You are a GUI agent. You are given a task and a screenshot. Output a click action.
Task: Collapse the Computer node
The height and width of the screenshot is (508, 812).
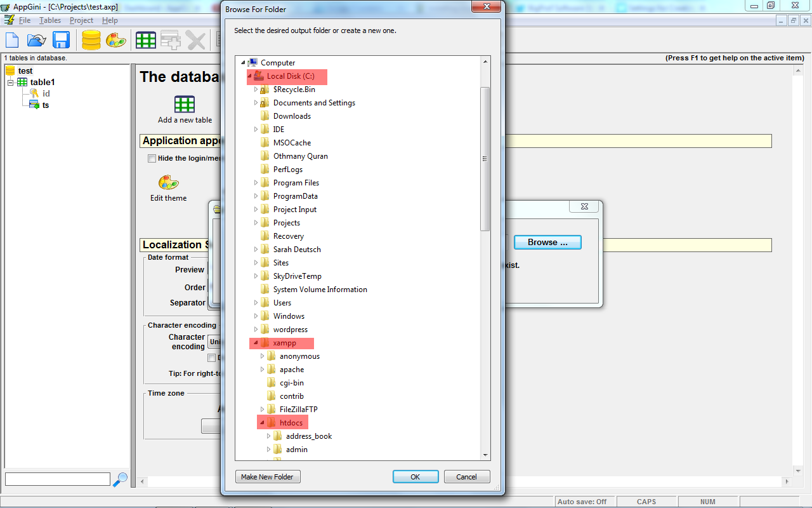pos(243,63)
